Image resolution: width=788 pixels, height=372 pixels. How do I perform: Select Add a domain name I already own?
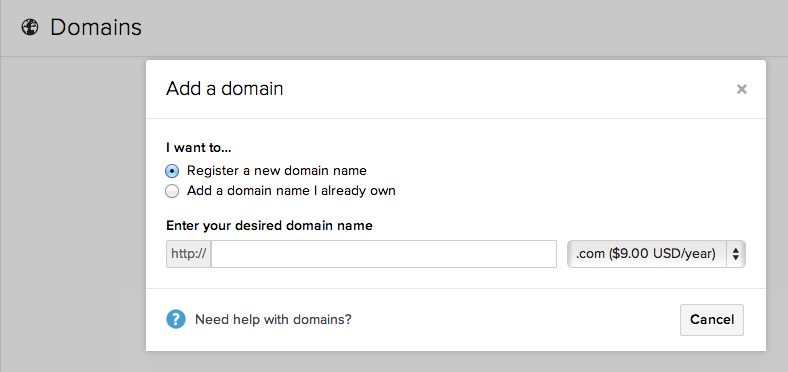click(x=172, y=192)
